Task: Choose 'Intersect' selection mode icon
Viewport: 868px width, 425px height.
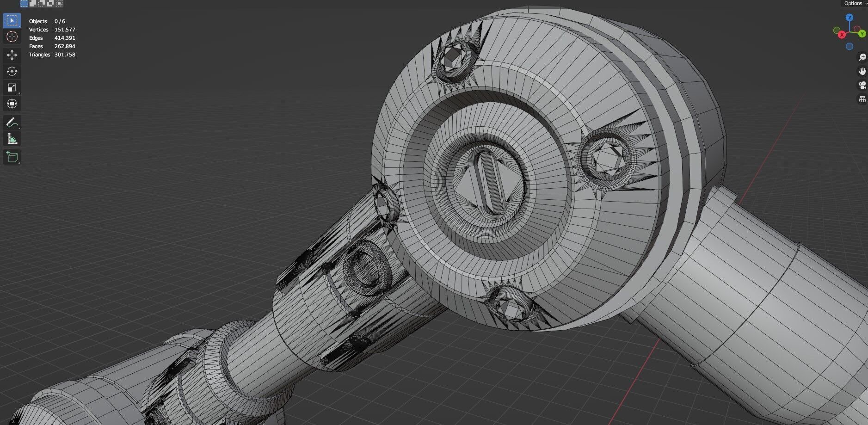Action: [x=59, y=3]
